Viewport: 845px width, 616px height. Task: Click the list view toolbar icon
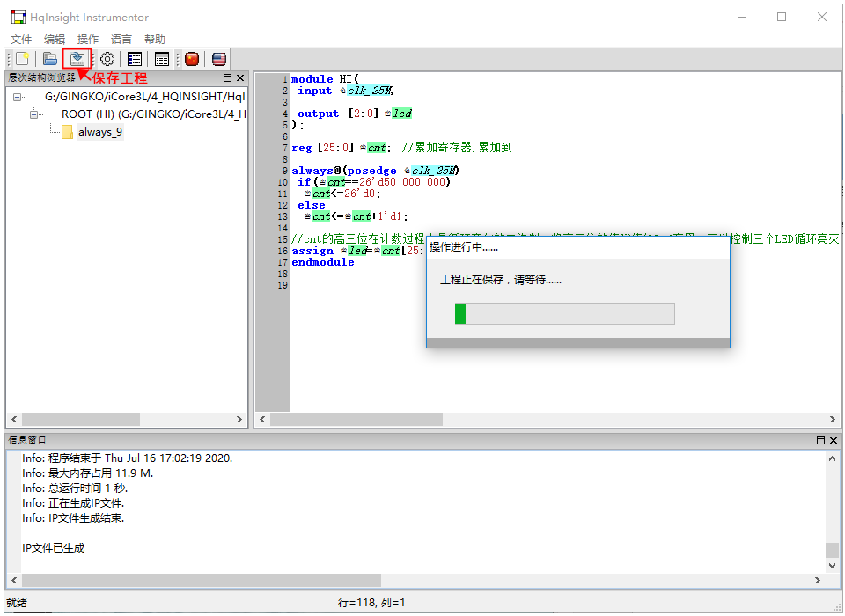[135, 59]
